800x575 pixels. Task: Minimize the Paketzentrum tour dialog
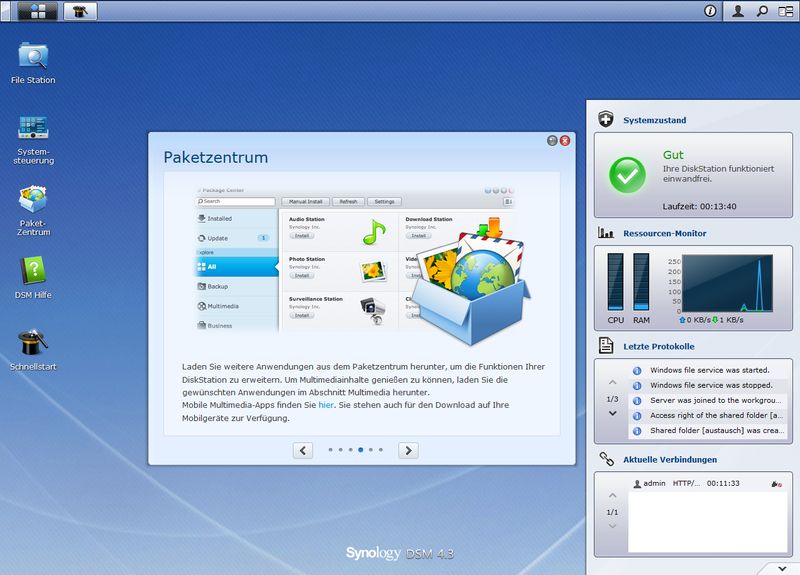552,140
